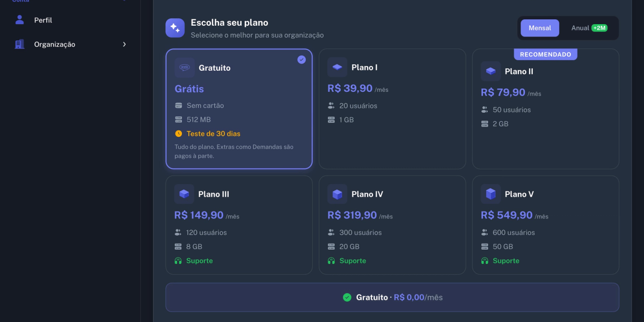Viewport: 644px width, 322px height.
Task: Click the R$ 39,90 price
Action: click(x=350, y=89)
